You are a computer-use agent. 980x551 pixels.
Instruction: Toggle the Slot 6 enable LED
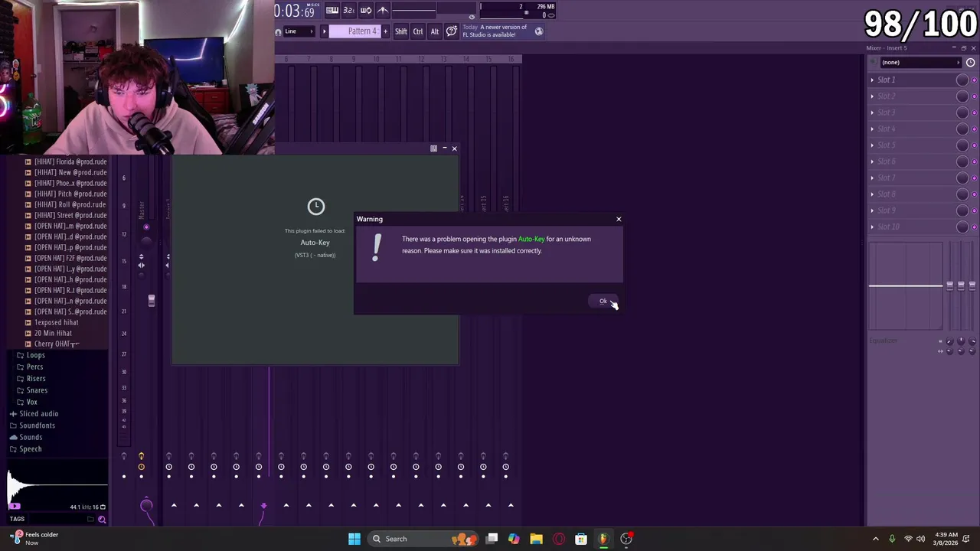974,161
